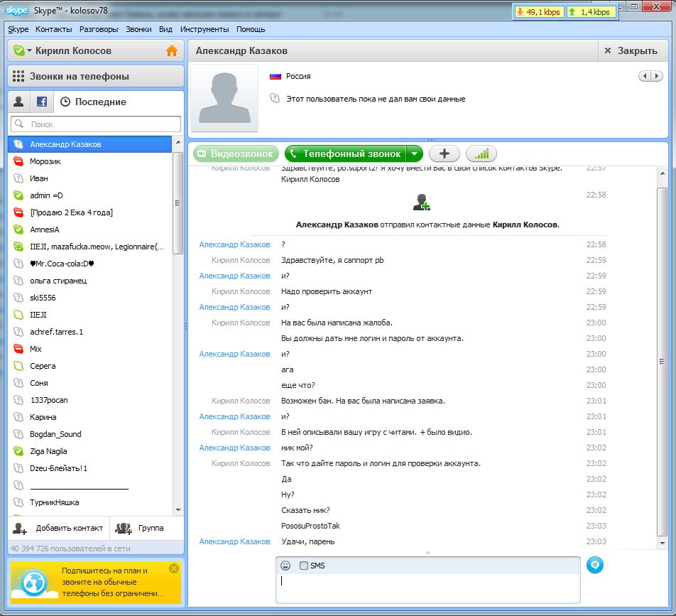This screenshot has width=676, height=616.
Task: Select contact Ziga Nagila
Action: 89,450
